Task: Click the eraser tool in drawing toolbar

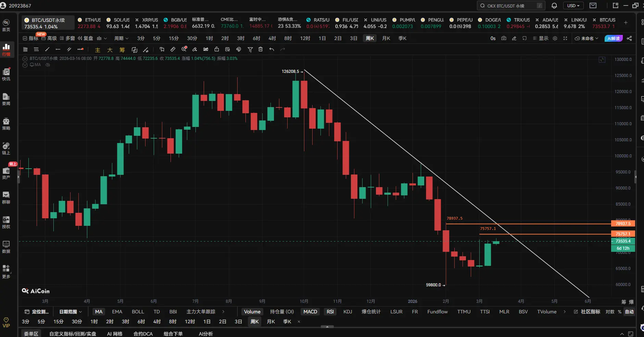Action: click(194, 49)
